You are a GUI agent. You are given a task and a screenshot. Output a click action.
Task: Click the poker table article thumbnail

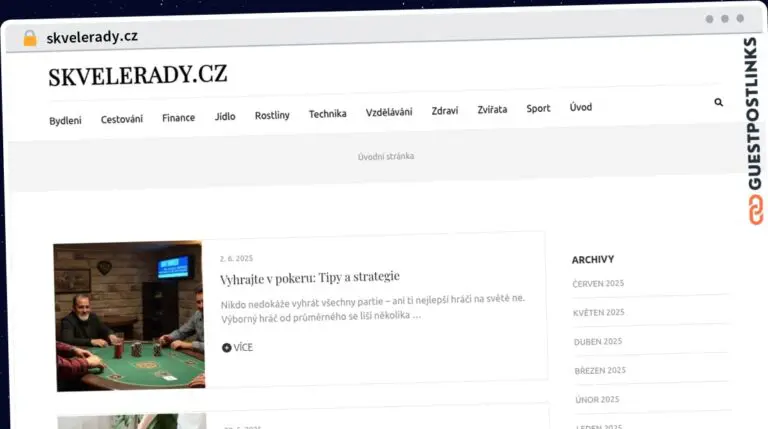click(129, 316)
